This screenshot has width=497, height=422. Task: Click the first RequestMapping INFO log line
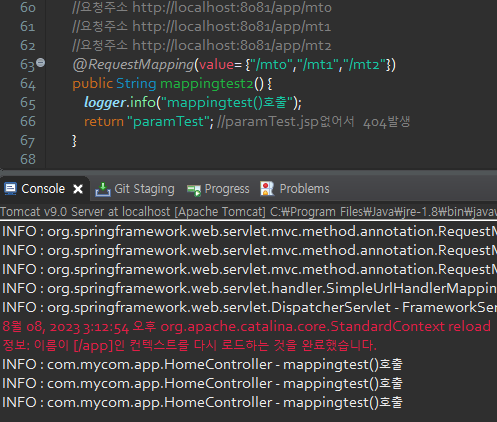(248, 232)
